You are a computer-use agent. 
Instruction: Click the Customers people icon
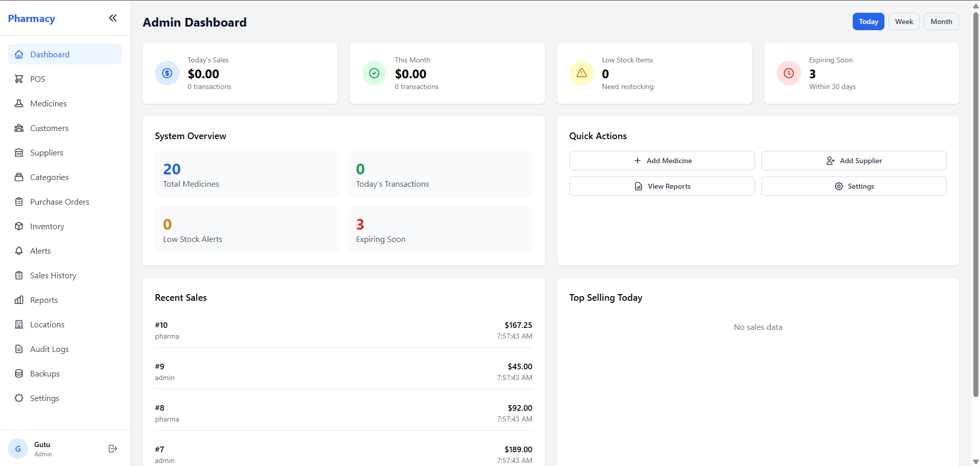(x=19, y=128)
